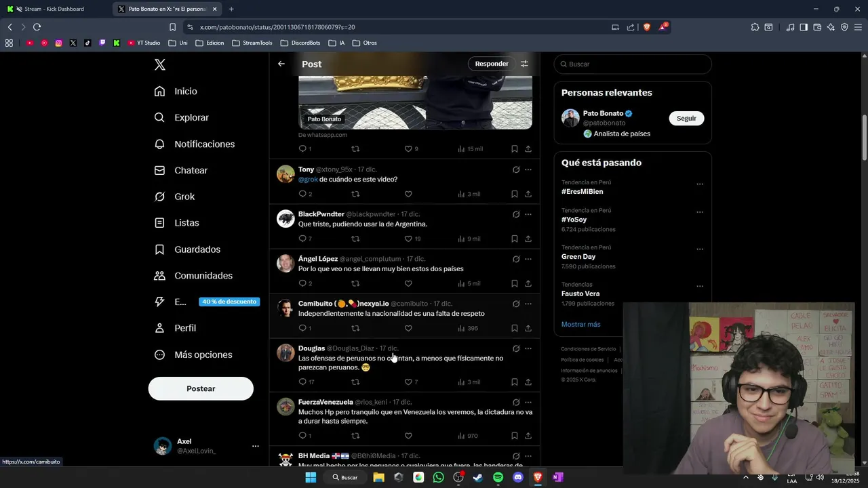Open more options on BlackPwndter's reply
This screenshot has height=488, width=868.
tap(528, 214)
